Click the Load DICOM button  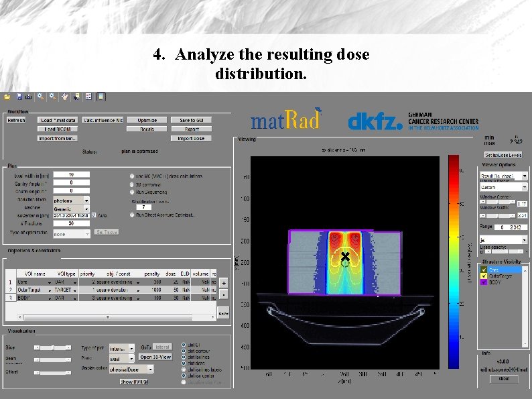pos(58,129)
